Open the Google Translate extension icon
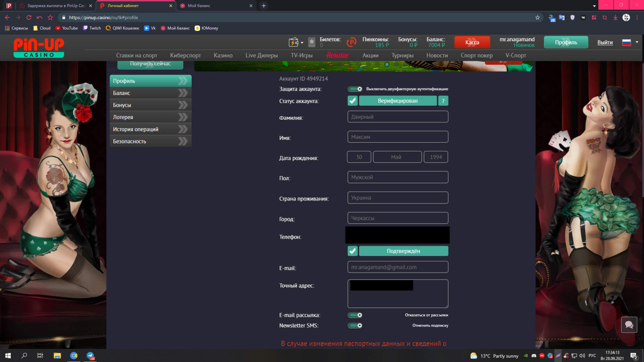 [x=562, y=17]
